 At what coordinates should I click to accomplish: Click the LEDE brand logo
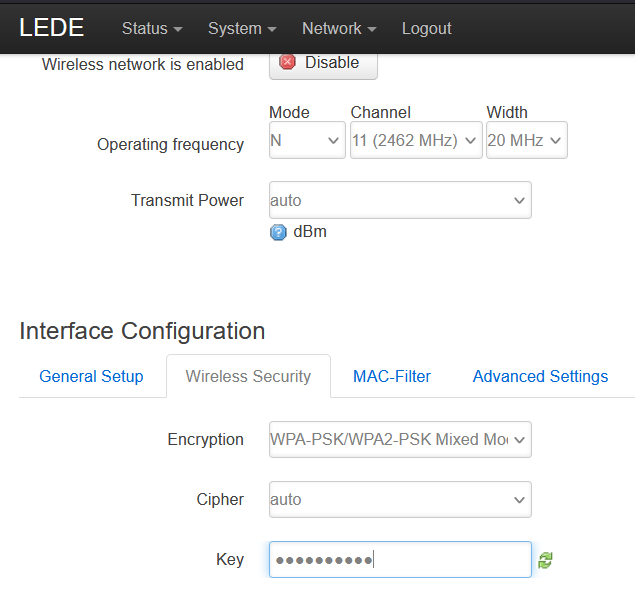[x=51, y=28]
